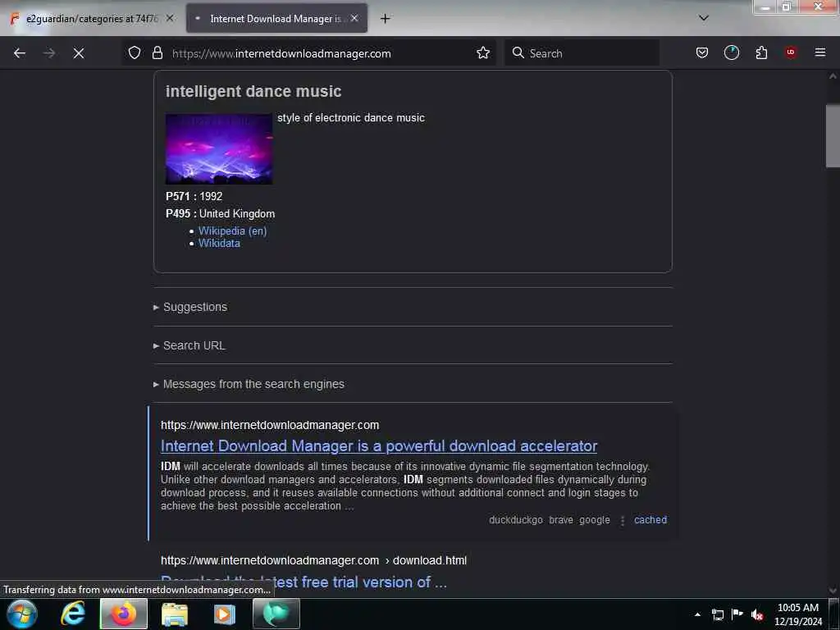Click the brave engine label
The width and height of the screenshot is (840, 630).
pos(561,519)
